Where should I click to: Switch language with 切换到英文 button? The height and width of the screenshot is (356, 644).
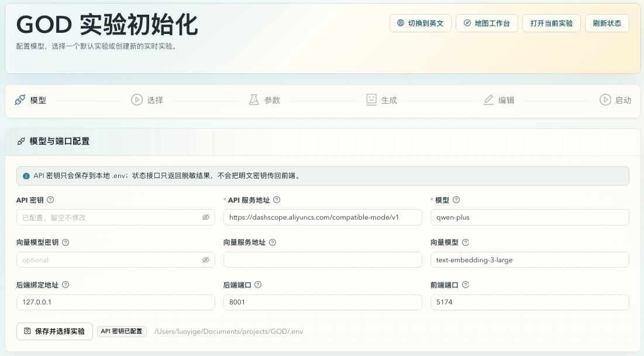pyautogui.click(x=420, y=23)
